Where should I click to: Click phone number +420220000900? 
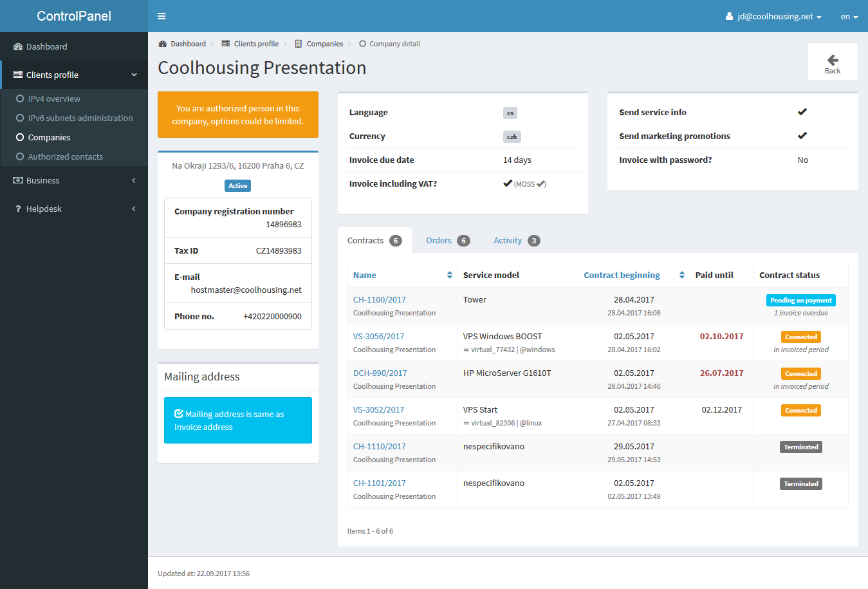pos(272,317)
